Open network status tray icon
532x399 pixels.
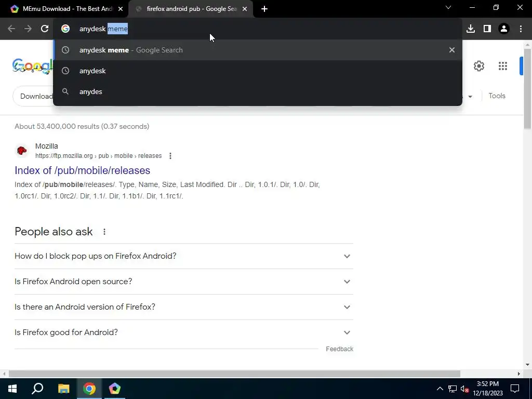pos(453,389)
